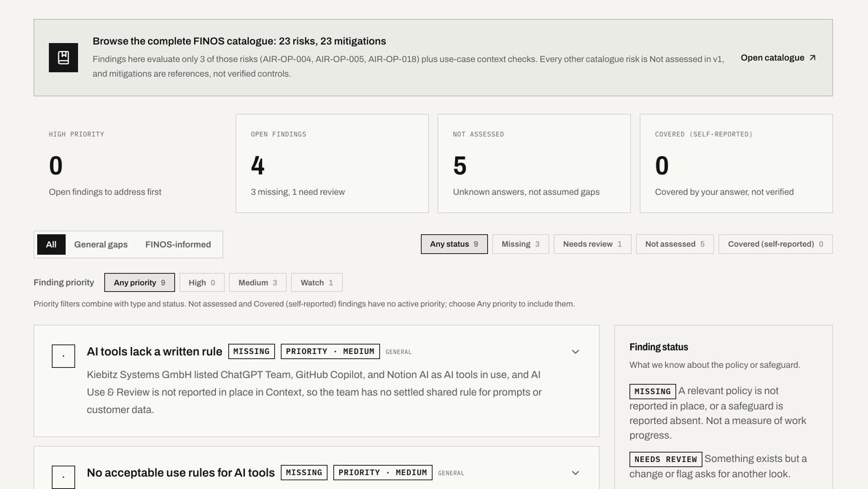Click the Finding status panel heading
Image resolution: width=868 pixels, height=489 pixels.
pos(659,347)
